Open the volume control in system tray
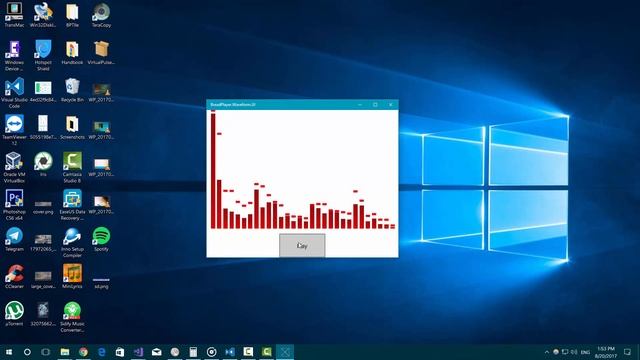The height and width of the screenshot is (360, 640). [574, 352]
